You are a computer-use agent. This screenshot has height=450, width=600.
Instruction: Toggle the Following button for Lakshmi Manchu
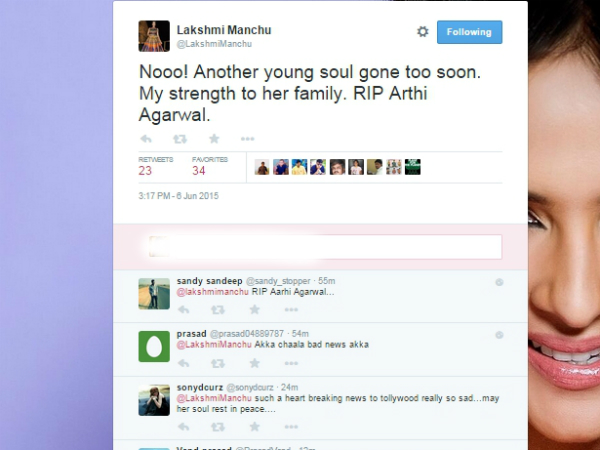click(470, 32)
